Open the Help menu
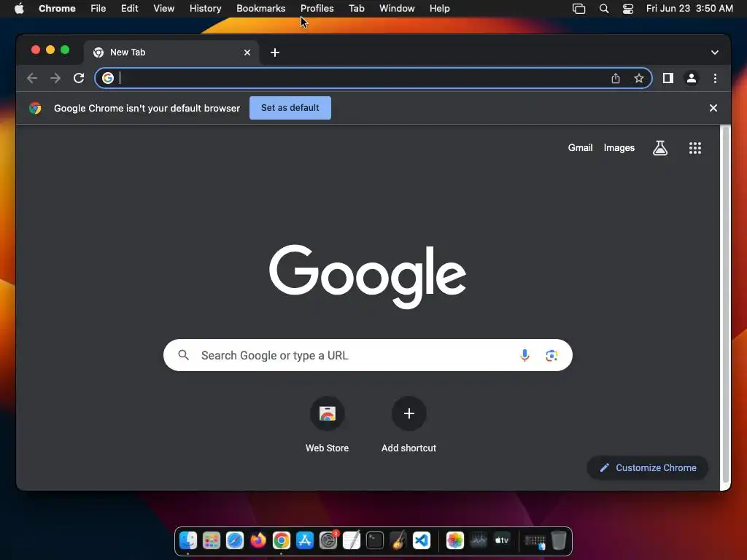The width and height of the screenshot is (747, 560). pos(439,8)
